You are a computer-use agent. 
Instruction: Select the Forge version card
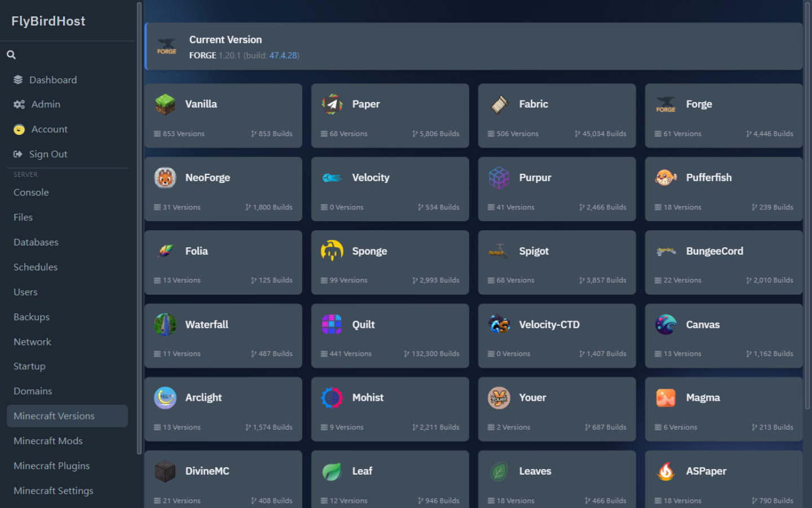pos(723,116)
